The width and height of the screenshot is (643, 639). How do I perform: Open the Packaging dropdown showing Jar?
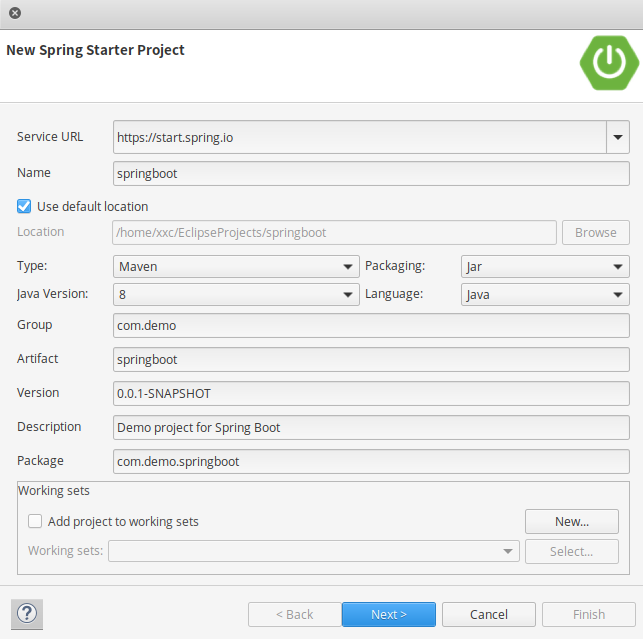point(545,267)
